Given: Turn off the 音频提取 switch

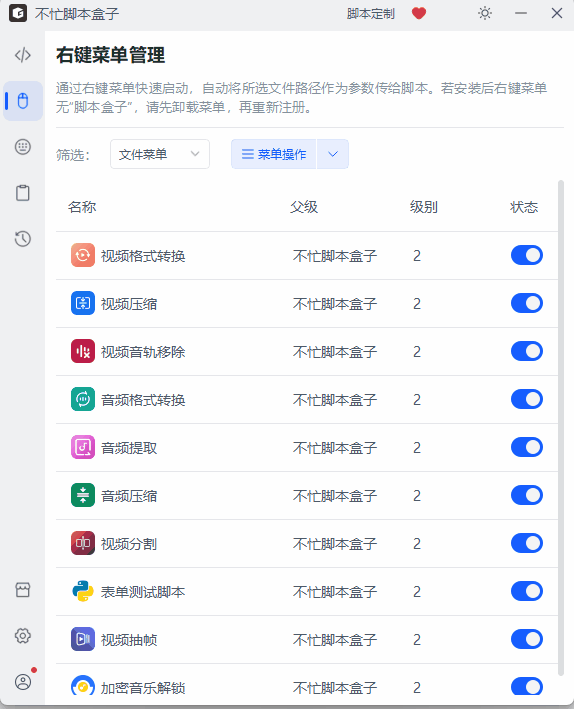Looking at the screenshot, I should coord(527,447).
